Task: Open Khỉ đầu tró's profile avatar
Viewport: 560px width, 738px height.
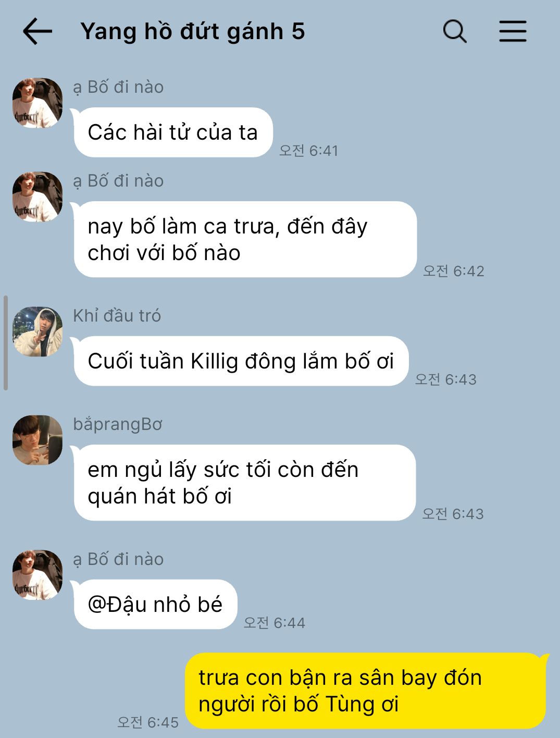Action: click(x=38, y=331)
